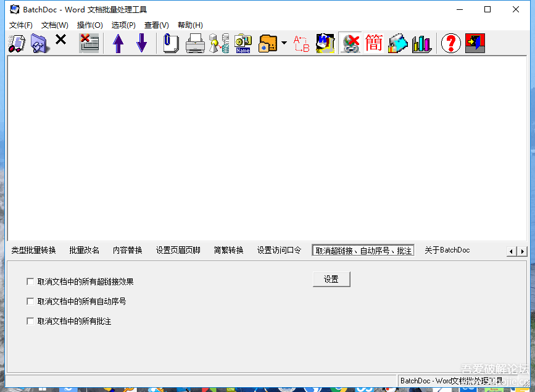Open the 文档(W) menu

(x=54, y=25)
